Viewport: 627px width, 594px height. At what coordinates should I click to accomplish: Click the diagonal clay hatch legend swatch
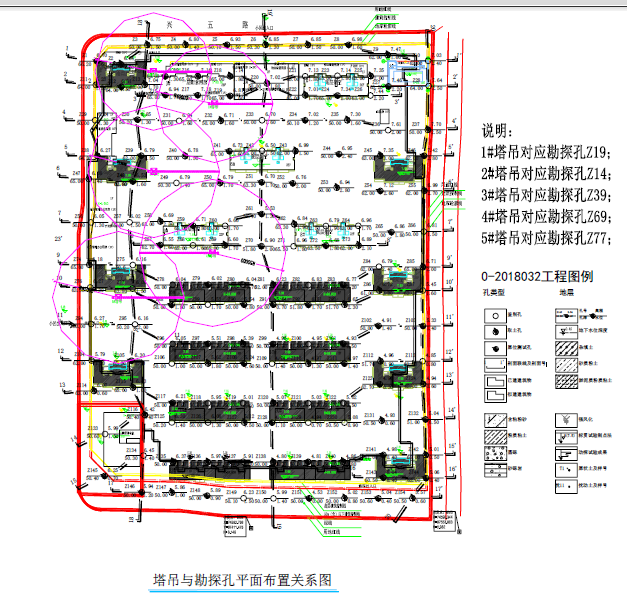[495, 436]
